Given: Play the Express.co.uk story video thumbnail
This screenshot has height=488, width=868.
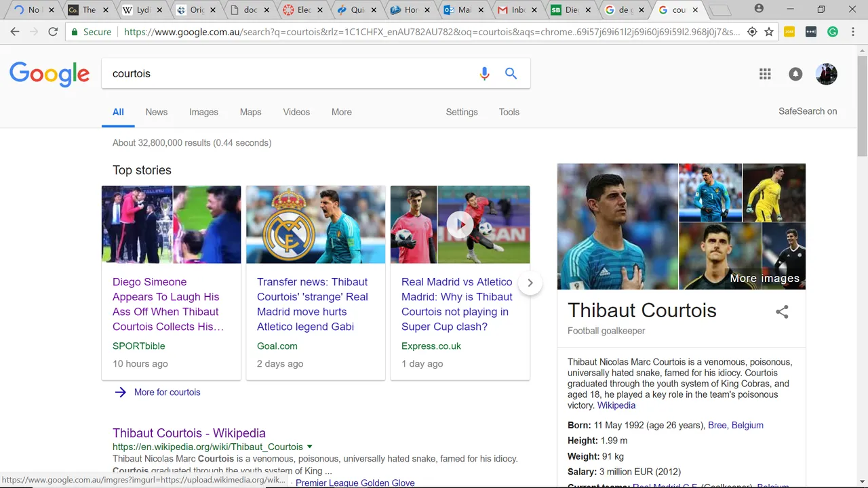Looking at the screenshot, I should 460,224.
